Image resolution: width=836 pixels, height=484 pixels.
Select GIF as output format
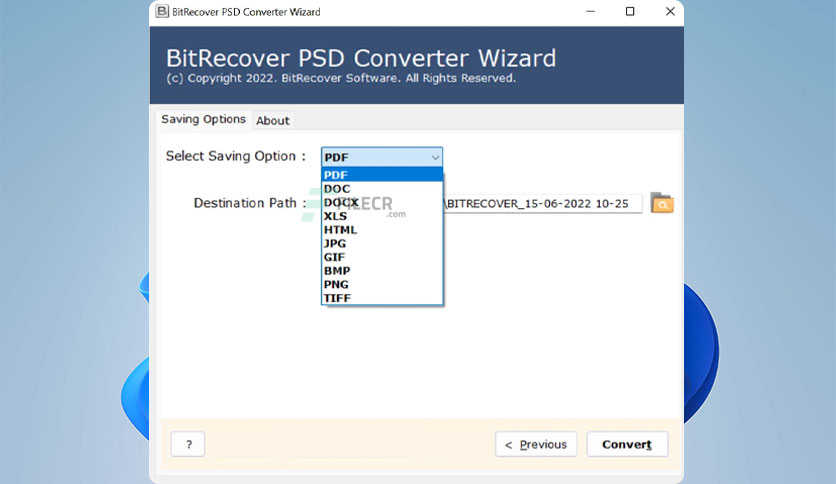[382, 257]
